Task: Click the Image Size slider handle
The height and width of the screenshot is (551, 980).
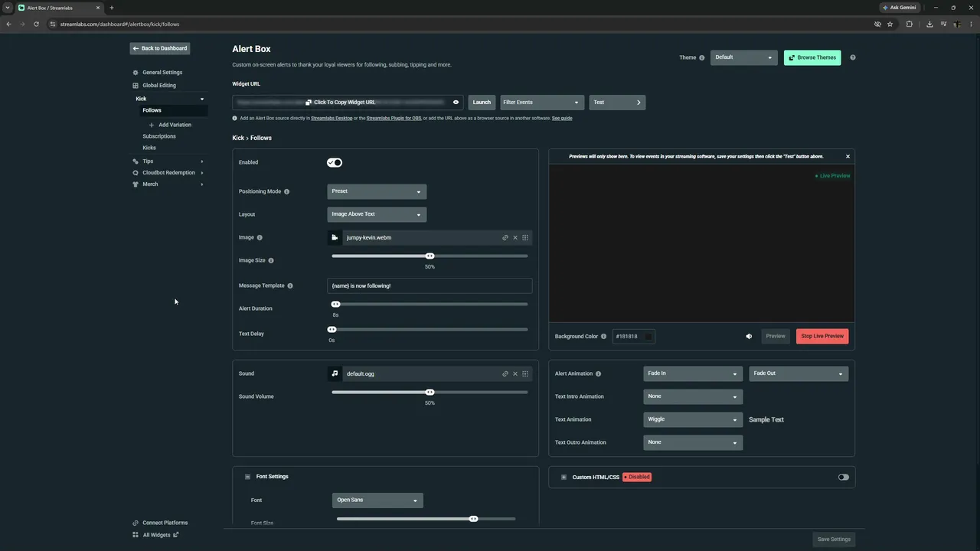Action: [x=430, y=256]
